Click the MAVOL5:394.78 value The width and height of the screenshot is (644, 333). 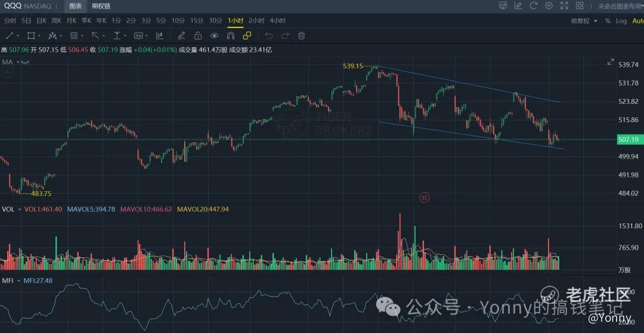pos(91,209)
